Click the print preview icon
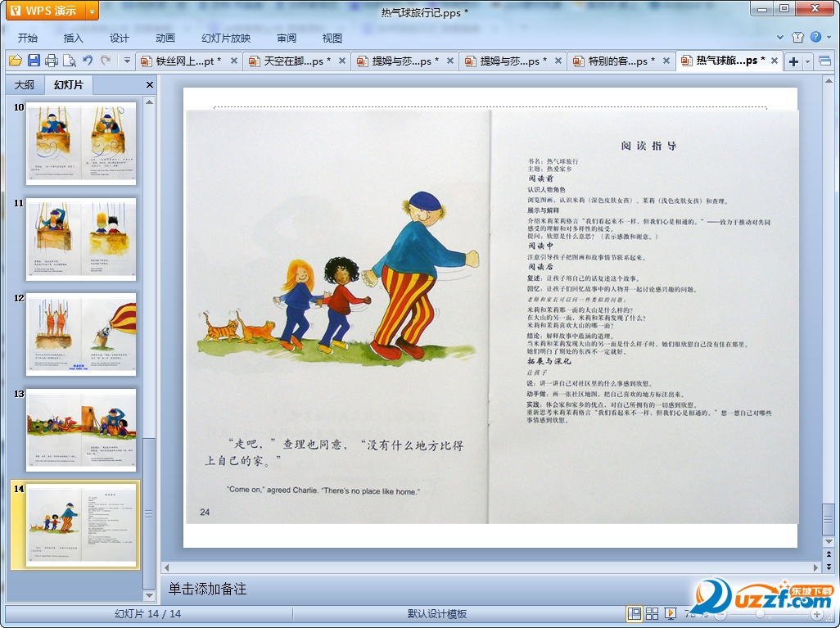Viewport: 840px width, 628px height. click(69, 61)
